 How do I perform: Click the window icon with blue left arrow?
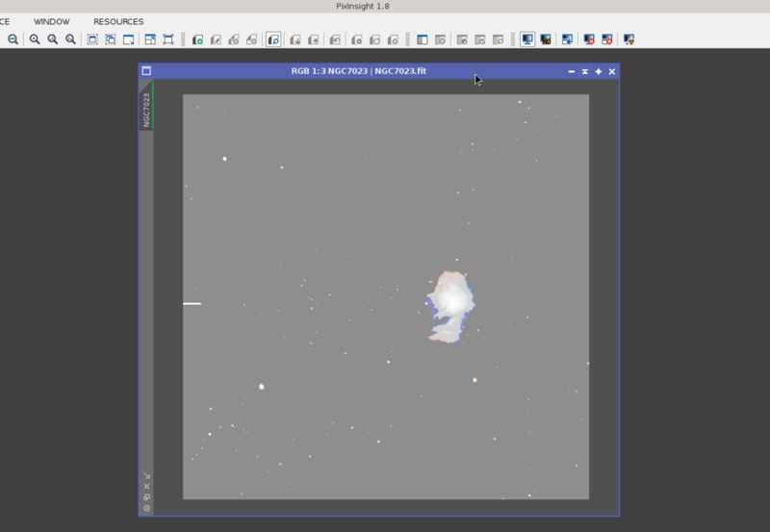point(567,39)
